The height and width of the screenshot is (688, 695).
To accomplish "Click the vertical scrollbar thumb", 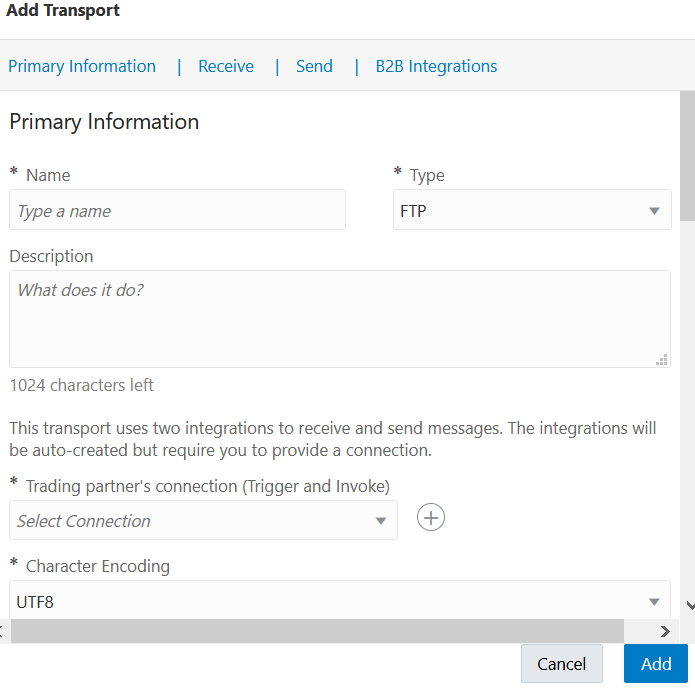I will click(687, 155).
